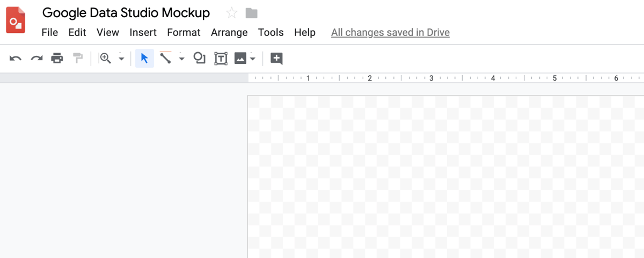Click the Print icon
Image resolution: width=644 pixels, height=258 pixels.
[57, 58]
